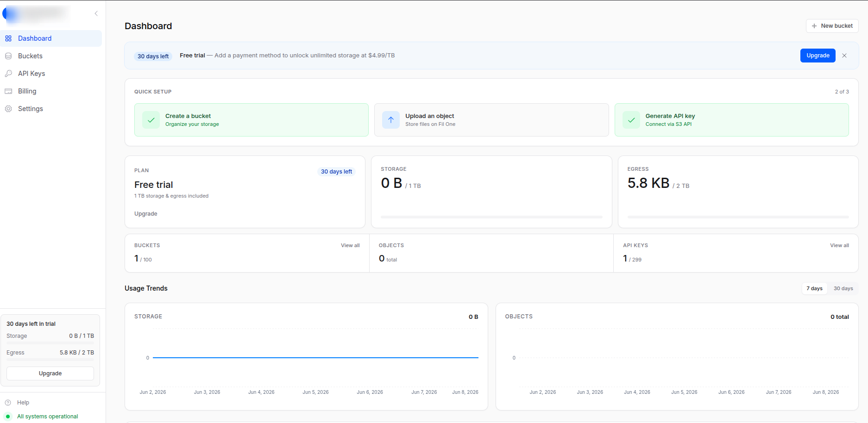
Task: Open the Create a bucket setup step
Action: coord(252,120)
